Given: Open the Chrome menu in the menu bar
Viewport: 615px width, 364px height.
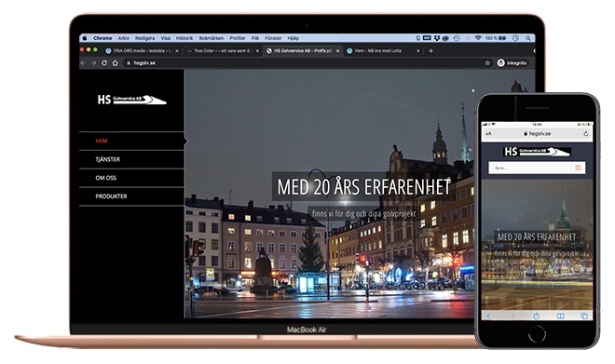Looking at the screenshot, I should click(x=102, y=38).
